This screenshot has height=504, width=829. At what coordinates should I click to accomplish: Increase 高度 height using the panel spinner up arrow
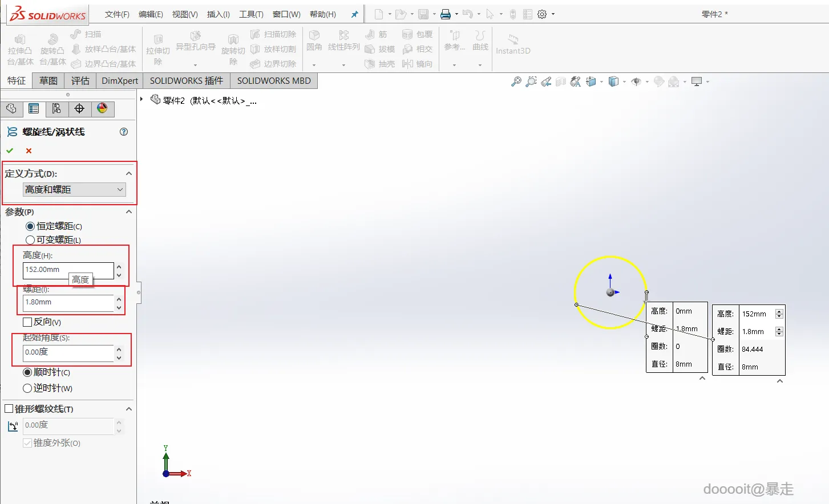tap(119, 266)
